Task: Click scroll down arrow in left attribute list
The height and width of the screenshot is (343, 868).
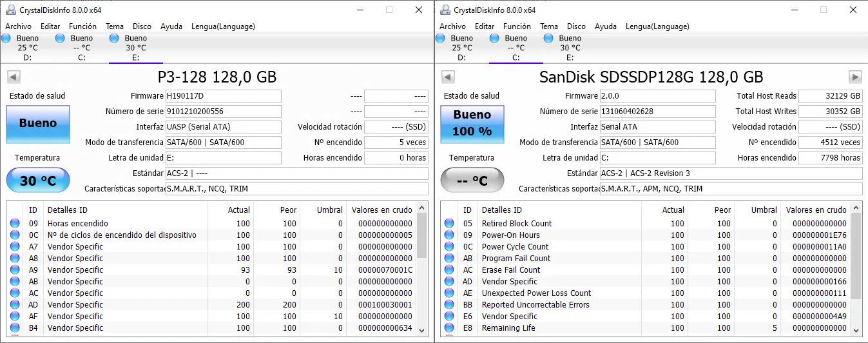Action: click(422, 330)
